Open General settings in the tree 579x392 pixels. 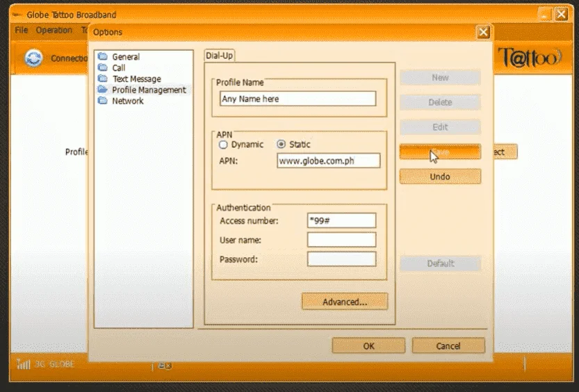pyautogui.click(x=126, y=57)
